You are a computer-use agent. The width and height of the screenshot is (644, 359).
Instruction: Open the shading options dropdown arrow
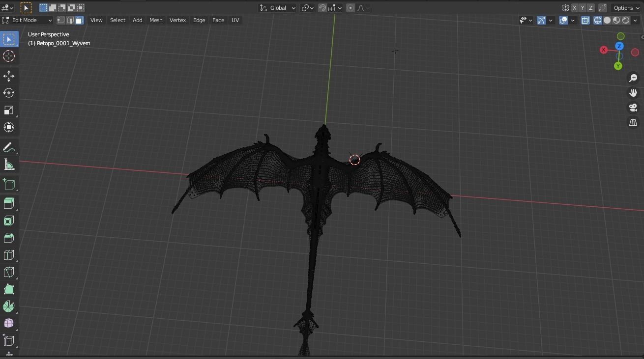click(636, 20)
